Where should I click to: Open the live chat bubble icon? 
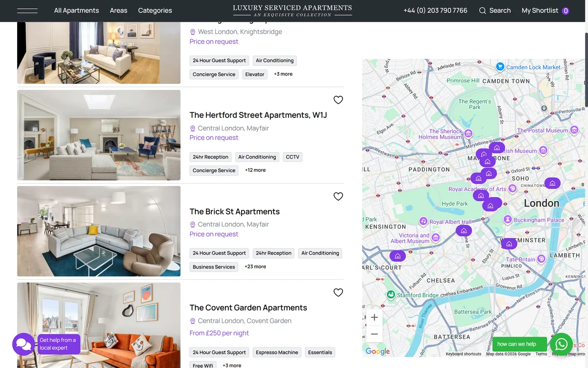point(24,344)
